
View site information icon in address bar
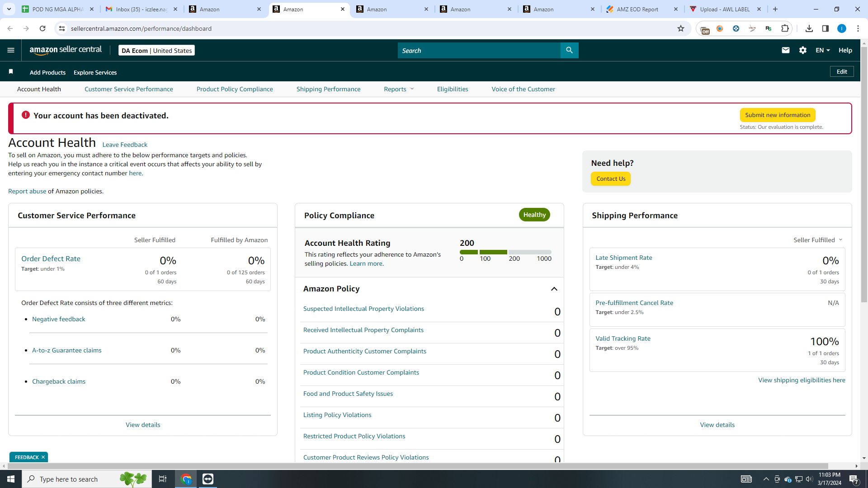pyautogui.click(x=62, y=28)
